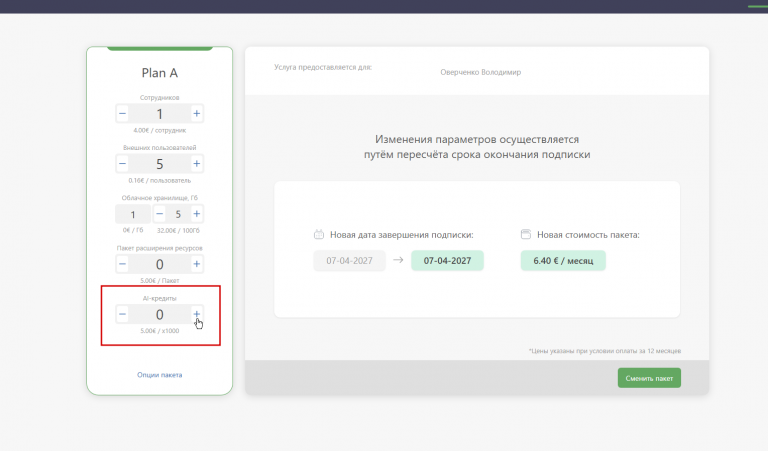
Task: Increase Облачное хранилище extra storage
Action: 196,214
